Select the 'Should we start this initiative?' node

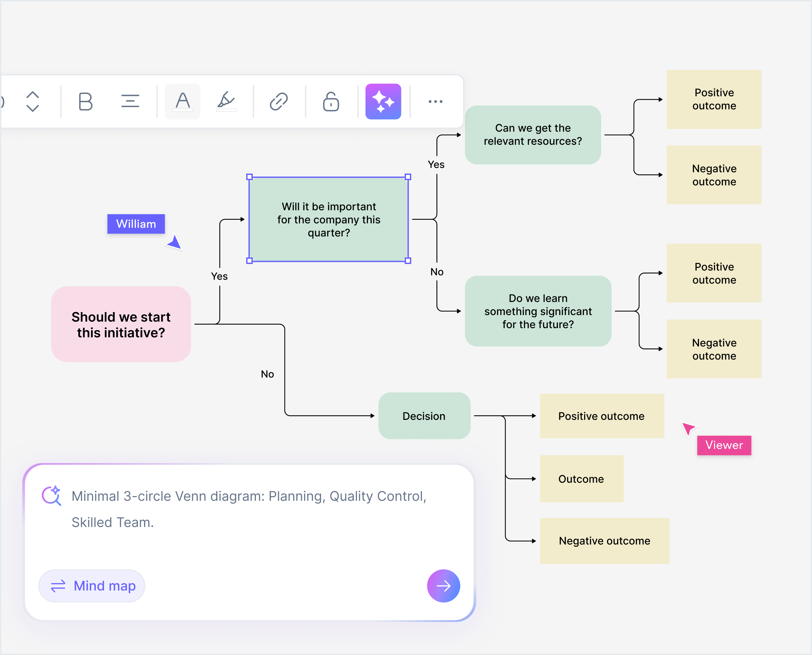121,325
